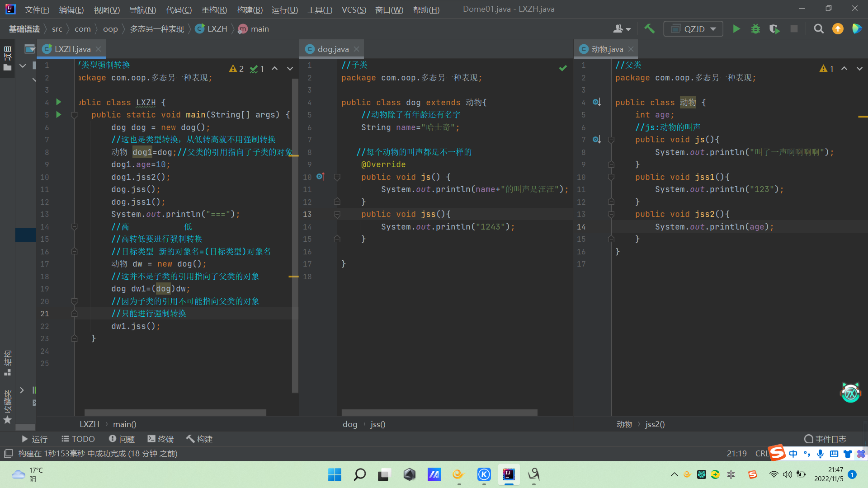The height and width of the screenshot is (488, 868).
Task: Click the Build hammer icon
Action: pos(649,29)
